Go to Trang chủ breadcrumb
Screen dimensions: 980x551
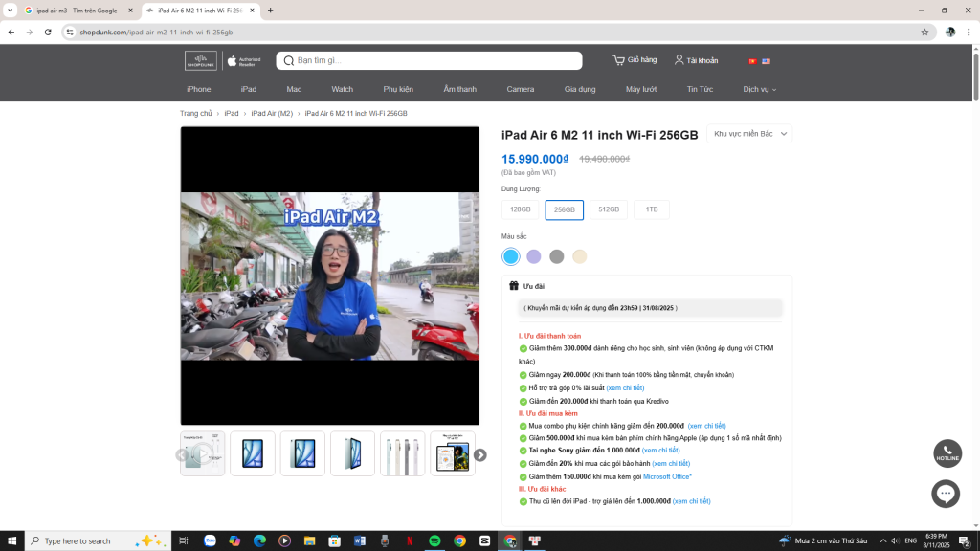(x=196, y=113)
